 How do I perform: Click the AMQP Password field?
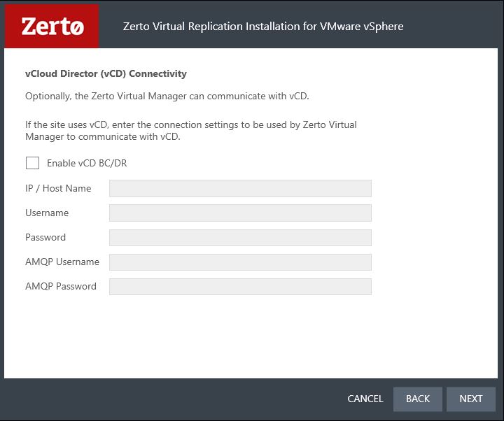coord(240,287)
